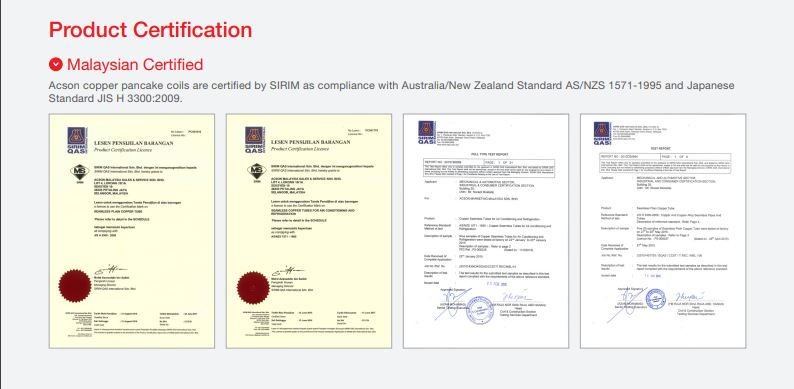Click the blue round stamp on fourth document

click(x=656, y=299)
